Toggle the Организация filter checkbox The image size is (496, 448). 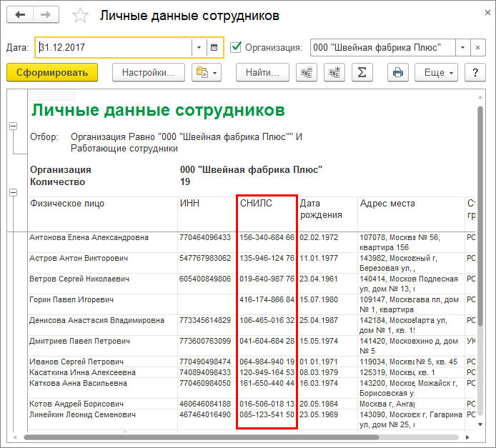point(235,47)
